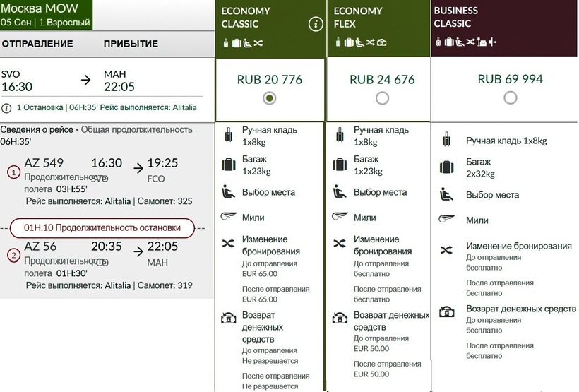Collapse flight details section header
The image size is (579, 392).
(x=97, y=135)
